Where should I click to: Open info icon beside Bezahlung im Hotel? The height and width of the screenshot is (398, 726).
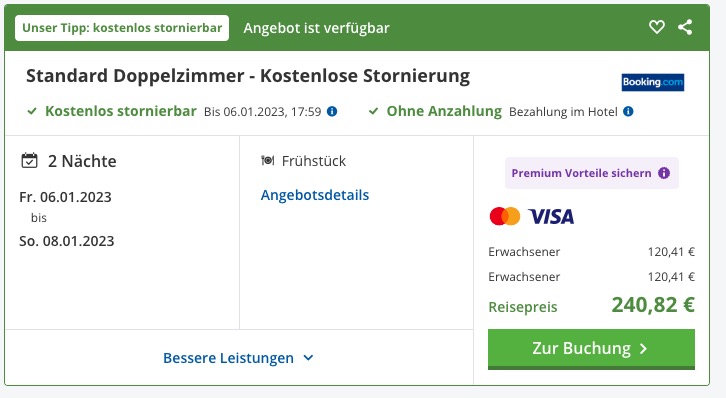click(628, 112)
